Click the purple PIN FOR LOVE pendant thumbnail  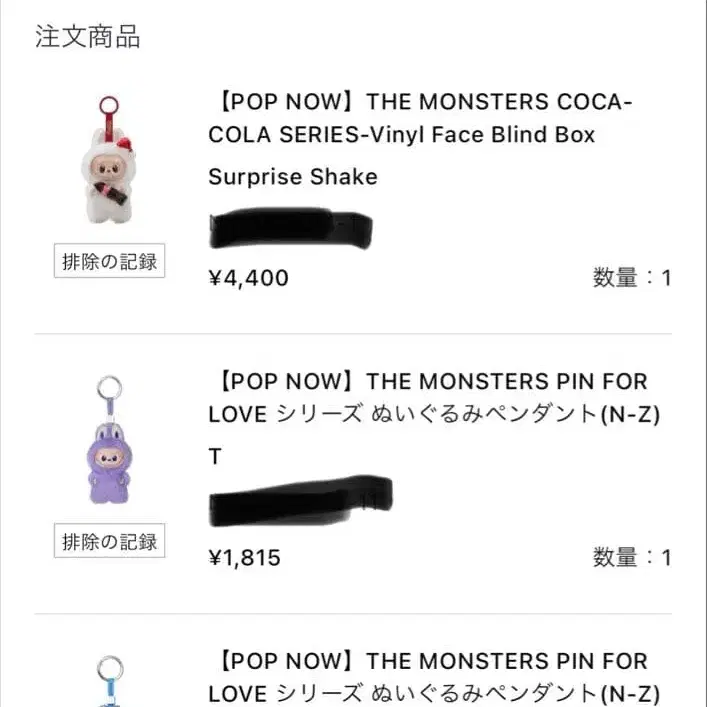(110, 445)
